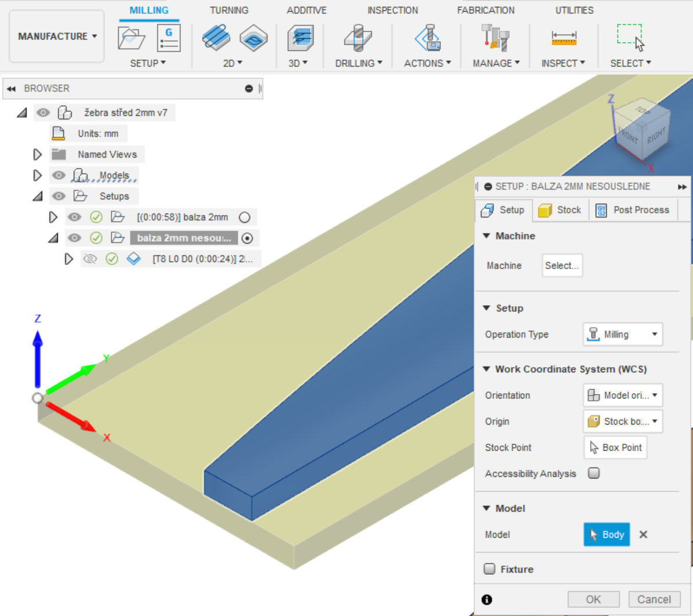The width and height of the screenshot is (693, 616).
Task: Click the Simulate icon under Actions
Action: pyautogui.click(x=427, y=38)
